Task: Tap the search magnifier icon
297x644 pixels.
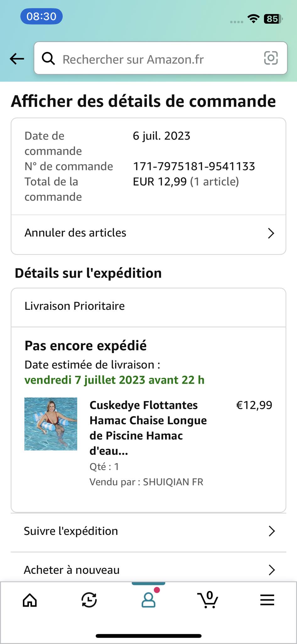Action: pos(48,58)
